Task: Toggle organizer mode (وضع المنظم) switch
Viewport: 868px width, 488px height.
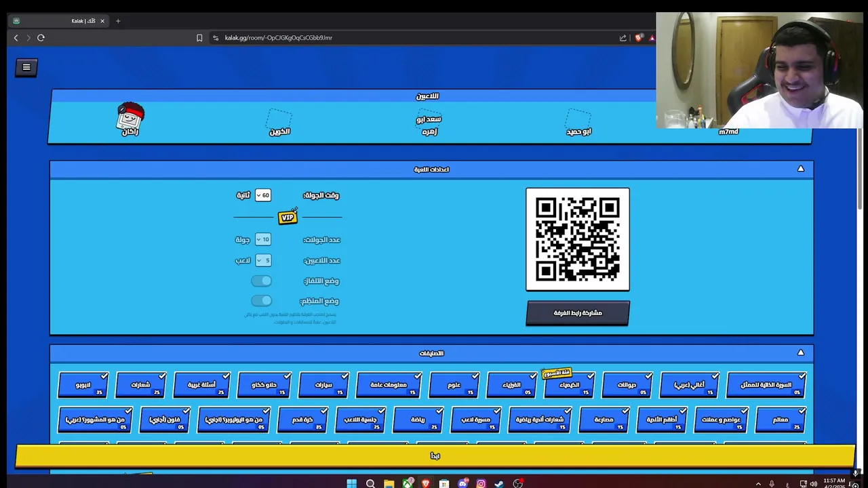Action: coord(261,300)
